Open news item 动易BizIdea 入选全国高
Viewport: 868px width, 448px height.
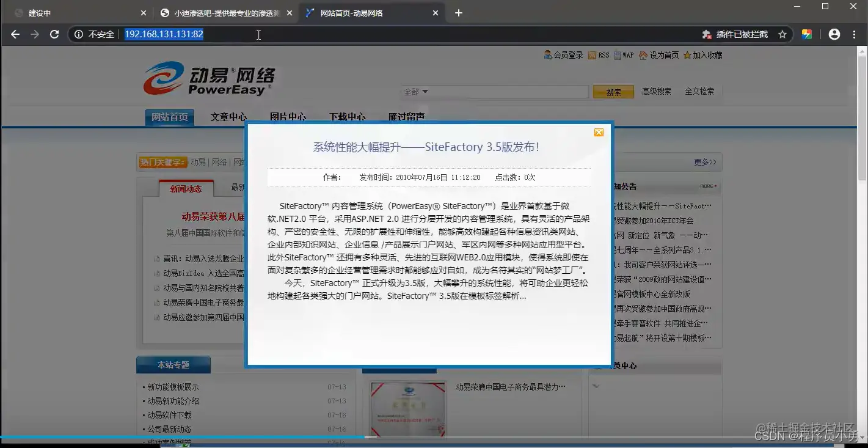[x=203, y=273]
